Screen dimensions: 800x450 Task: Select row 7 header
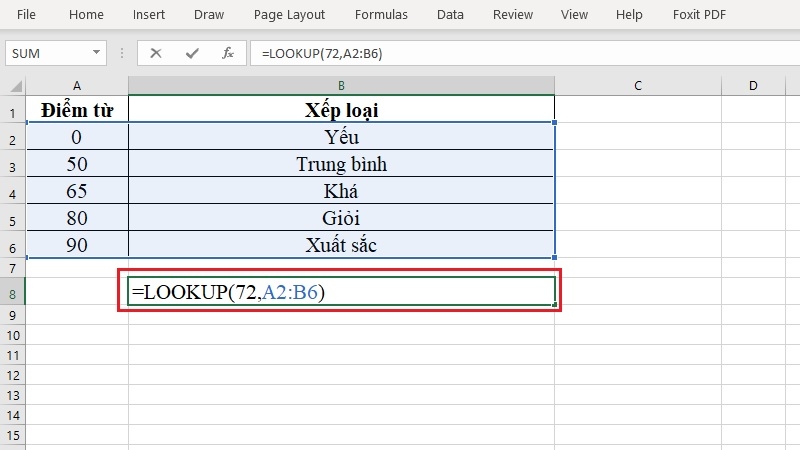point(12,268)
